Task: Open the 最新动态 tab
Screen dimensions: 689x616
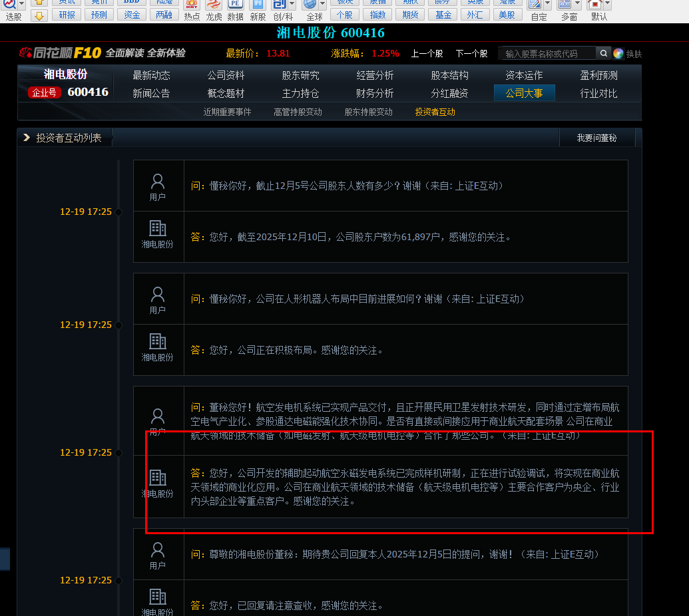Action: (151, 76)
